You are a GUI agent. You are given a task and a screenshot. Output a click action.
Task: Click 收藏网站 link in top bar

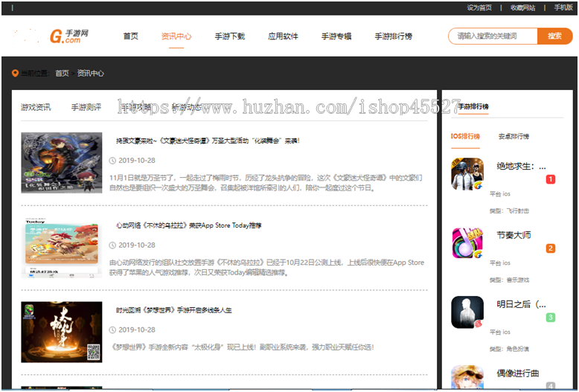(522, 7)
